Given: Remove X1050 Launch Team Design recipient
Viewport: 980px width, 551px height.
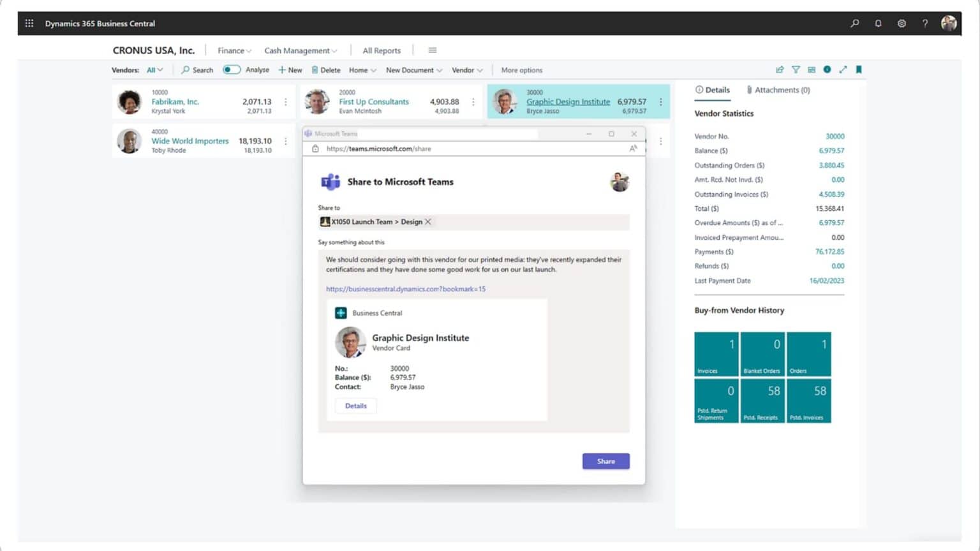Looking at the screenshot, I should coord(428,222).
